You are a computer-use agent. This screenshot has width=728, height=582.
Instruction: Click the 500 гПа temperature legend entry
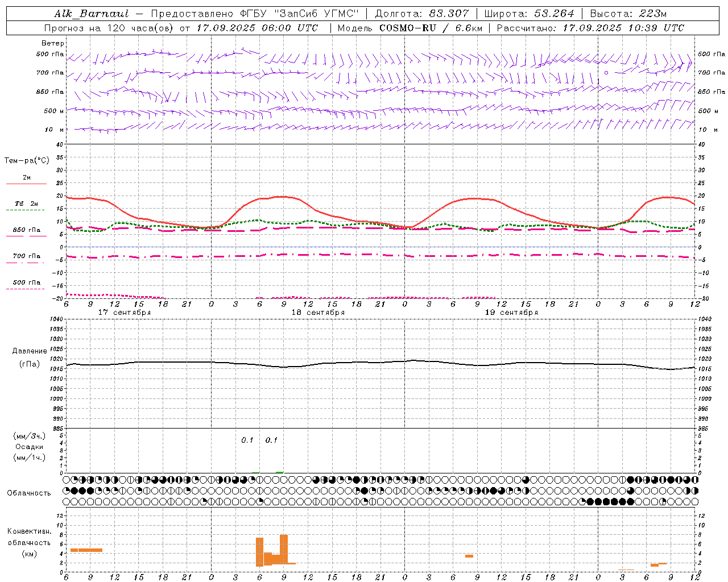[x=27, y=282]
